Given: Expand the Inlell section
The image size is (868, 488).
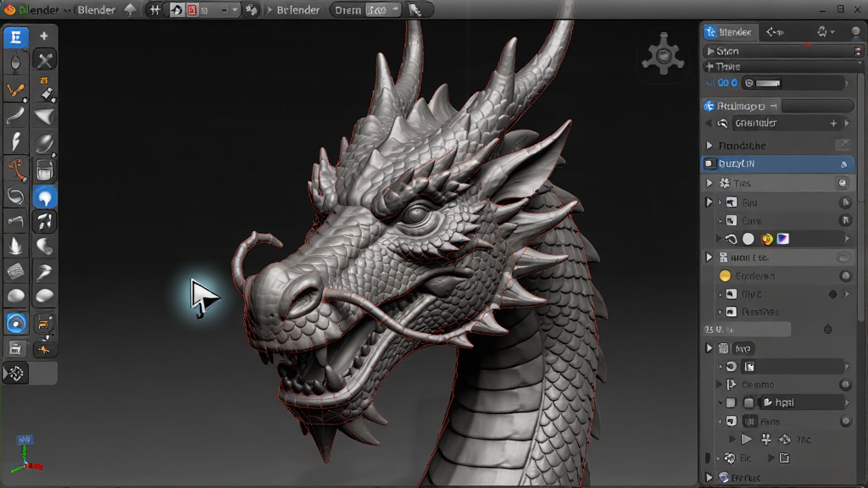Looking at the screenshot, I should pyautogui.click(x=709, y=258).
